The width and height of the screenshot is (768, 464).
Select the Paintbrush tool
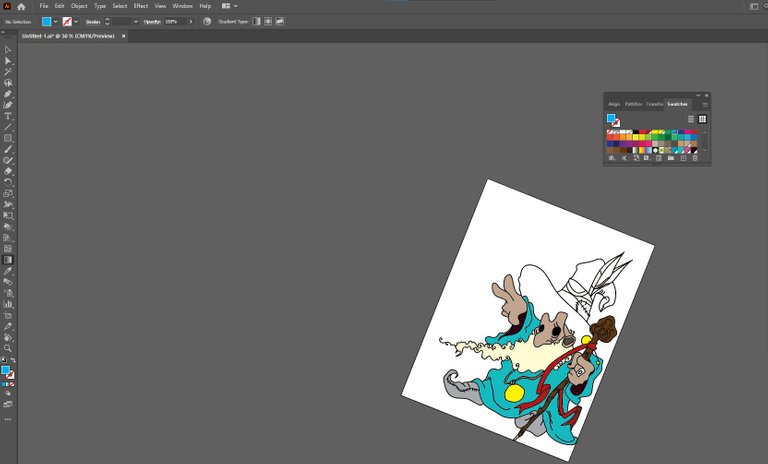8,149
